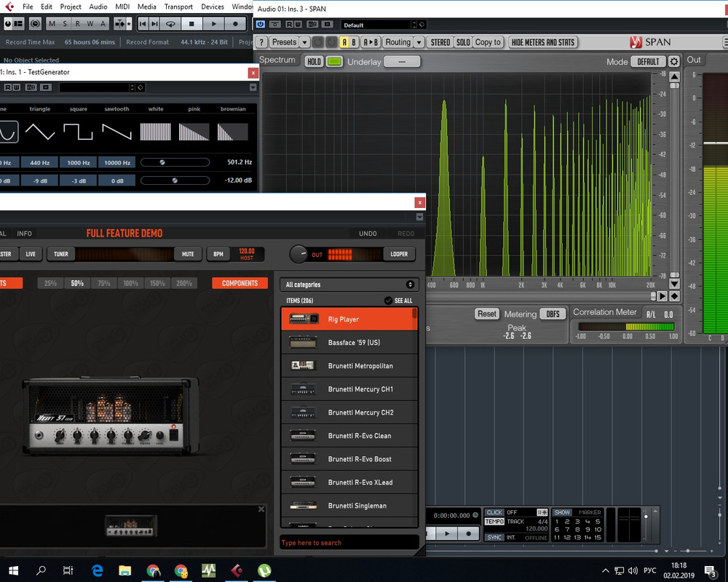Open the Microsoft Edge taskbar icon
The image size is (728, 582).
coord(97,570)
